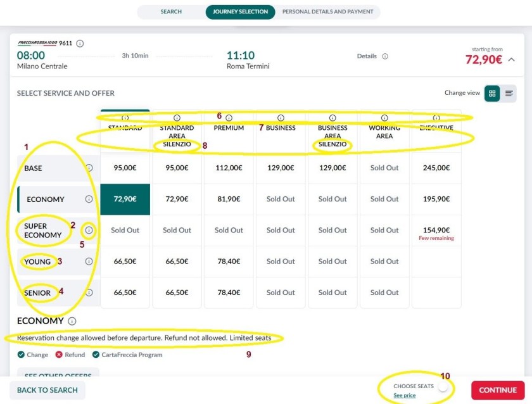532x404 pixels.
Task: Select the 245,00€ Base Executive fare
Action: click(x=436, y=168)
